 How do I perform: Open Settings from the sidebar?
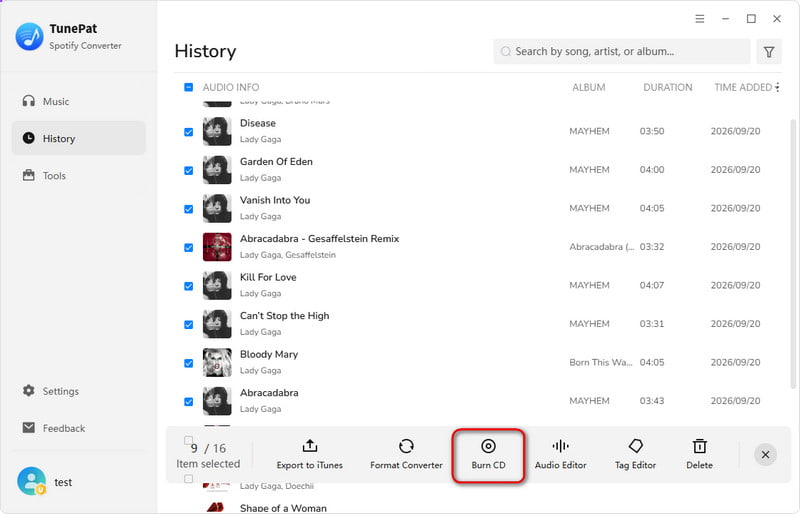(x=79, y=391)
